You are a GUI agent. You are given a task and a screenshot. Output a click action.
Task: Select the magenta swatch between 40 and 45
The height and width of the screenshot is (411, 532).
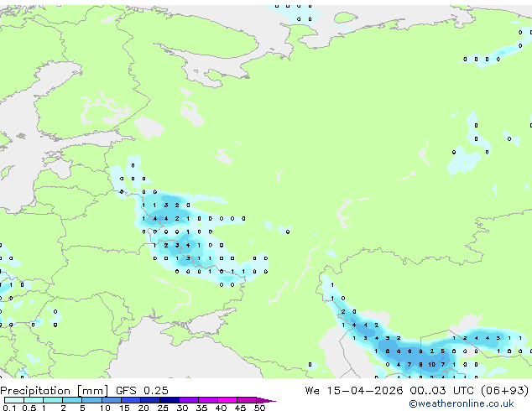[x=228, y=400]
